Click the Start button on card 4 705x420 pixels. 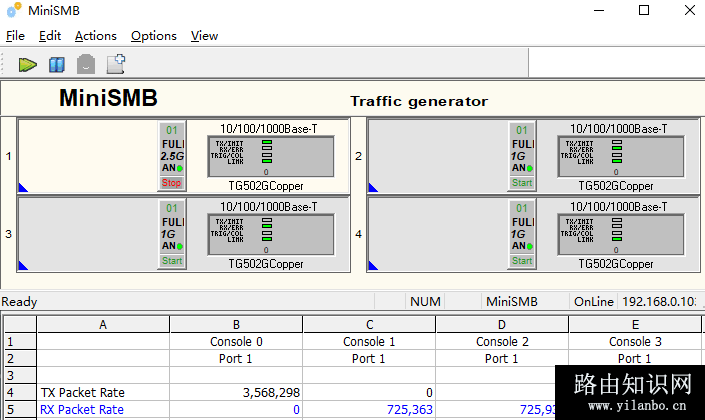pos(522,261)
